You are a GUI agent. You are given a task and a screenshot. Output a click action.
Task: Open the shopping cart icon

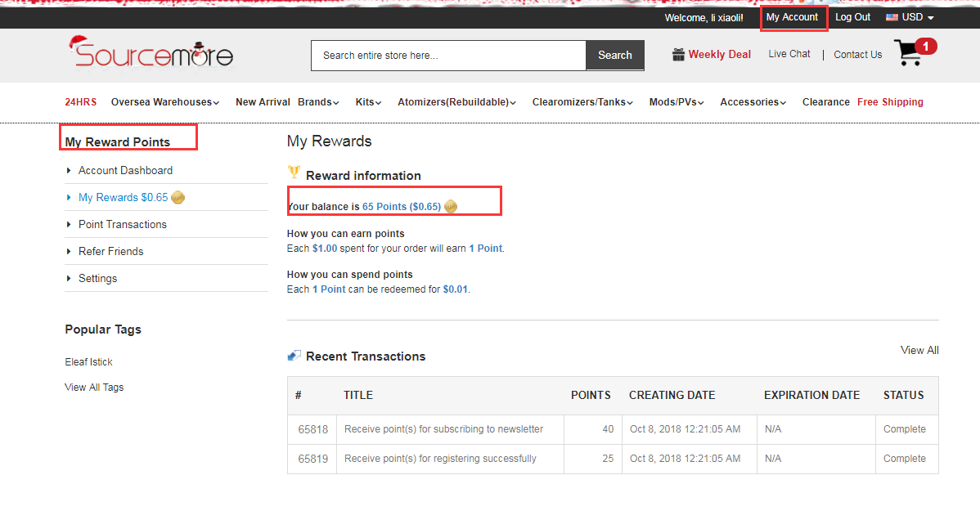[x=908, y=52]
